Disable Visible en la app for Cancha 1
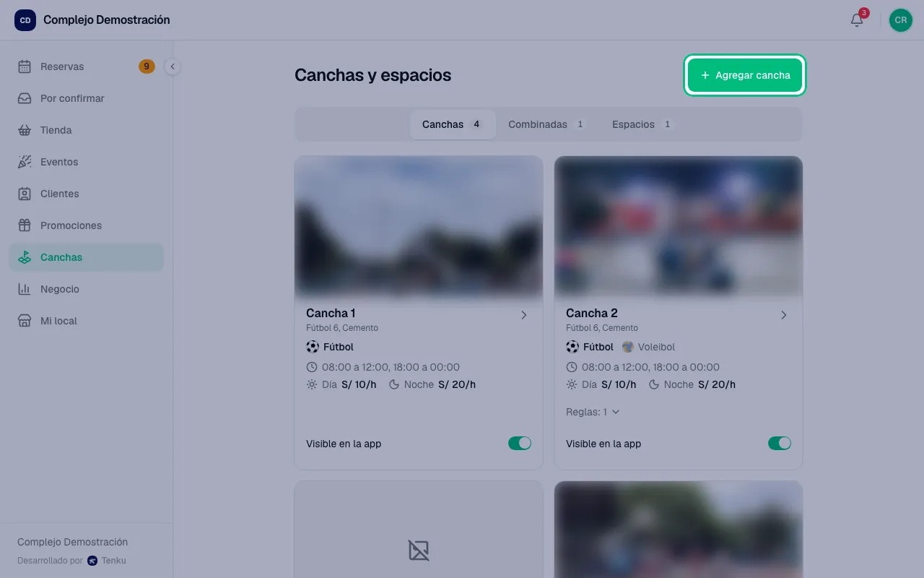This screenshot has height=578, width=924. pos(520,444)
